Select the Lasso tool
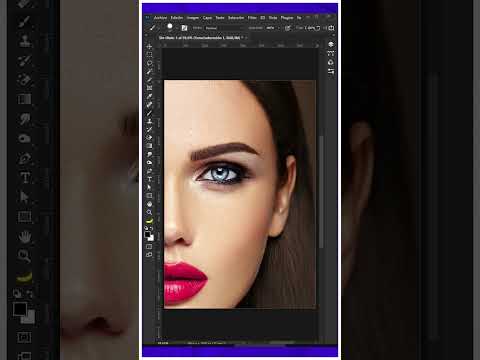Viewport: 480px width, 360px height. coord(149,63)
